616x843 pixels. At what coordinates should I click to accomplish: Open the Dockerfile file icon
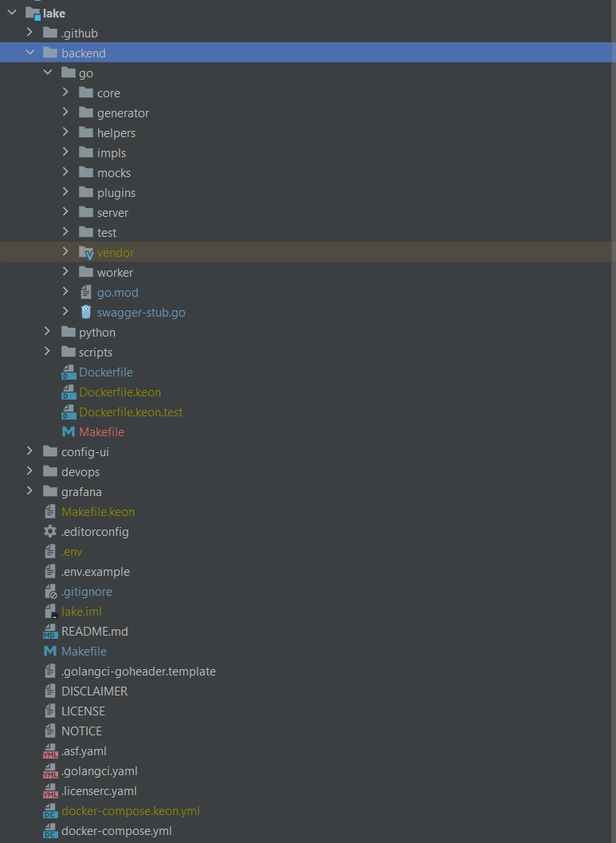pyautogui.click(x=69, y=372)
